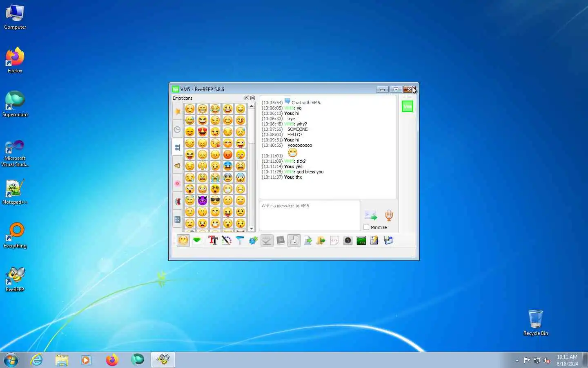This screenshot has height=368, width=588.
Task: Show hidden tray icons arrow
Action: point(517,360)
